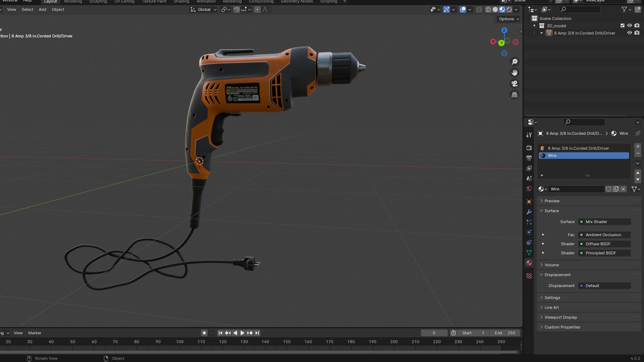Image resolution: width=644 pixels, height=362 pixels.
Task: Open the World properties tab
Action: tap(529, 189)
